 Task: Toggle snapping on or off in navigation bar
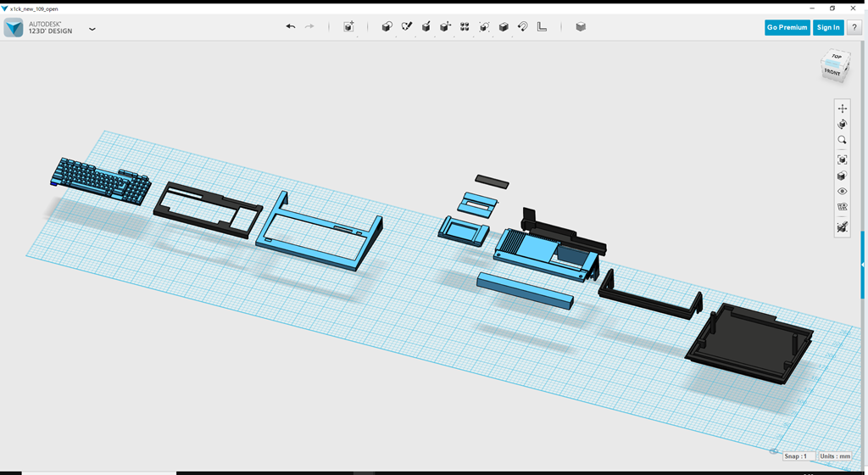(842, 227)
